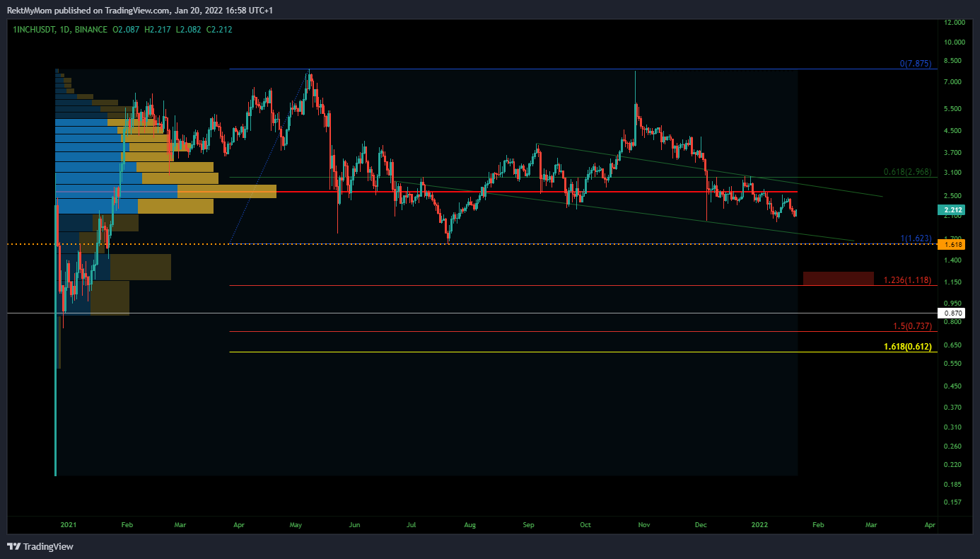Click the Jul label on time axis
The image size is (980, 559).
click(x=411, y=525)
